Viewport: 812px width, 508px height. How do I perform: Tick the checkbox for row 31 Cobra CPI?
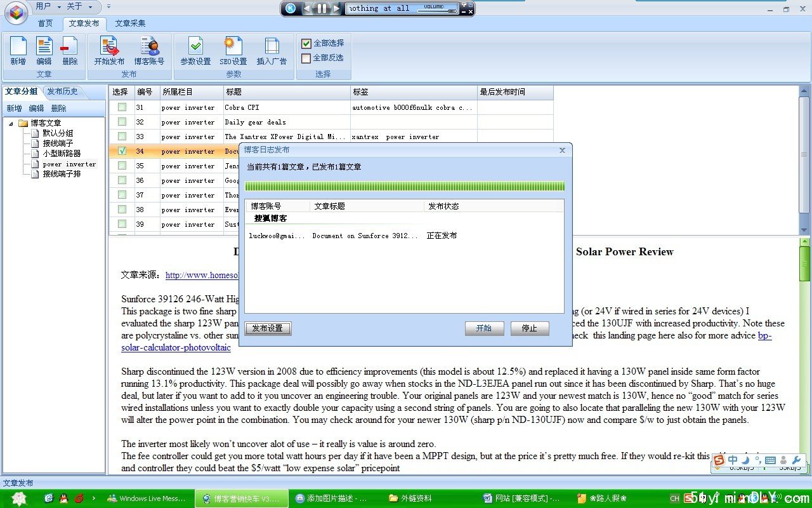[122, 107]
